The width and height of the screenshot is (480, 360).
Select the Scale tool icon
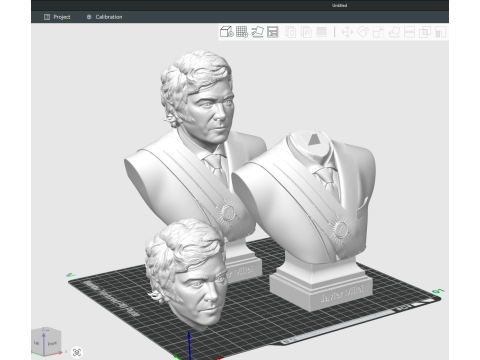tap(378, 32)
